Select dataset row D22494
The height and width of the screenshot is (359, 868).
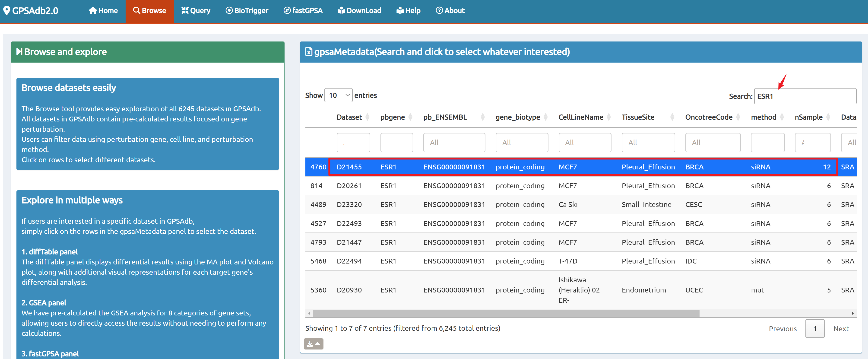click(581, 261)
